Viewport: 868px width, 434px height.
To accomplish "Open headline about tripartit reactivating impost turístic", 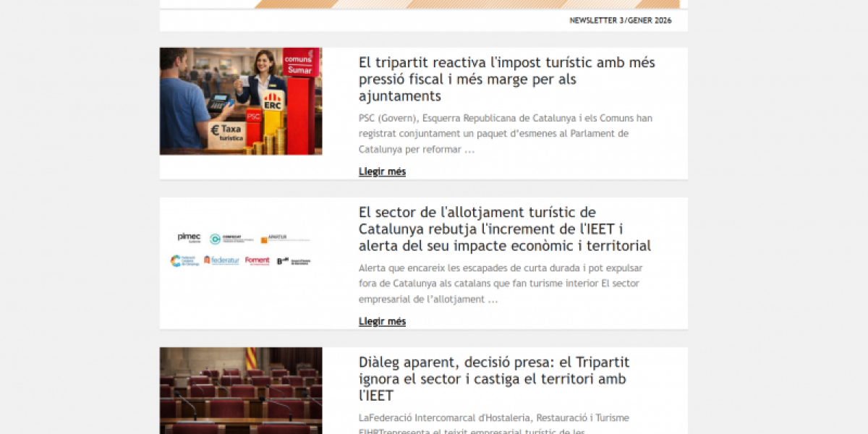I will [506, 79].
